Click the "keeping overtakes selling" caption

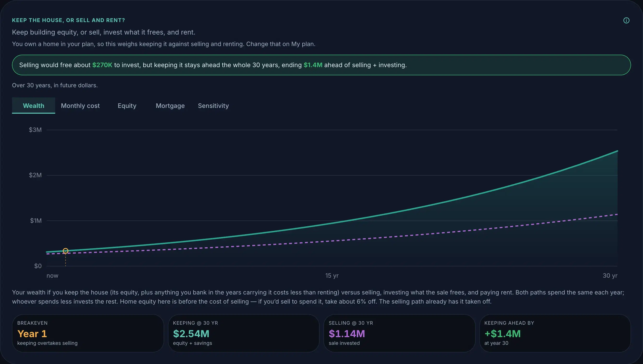pyautogui.click(x=48, y=343)
